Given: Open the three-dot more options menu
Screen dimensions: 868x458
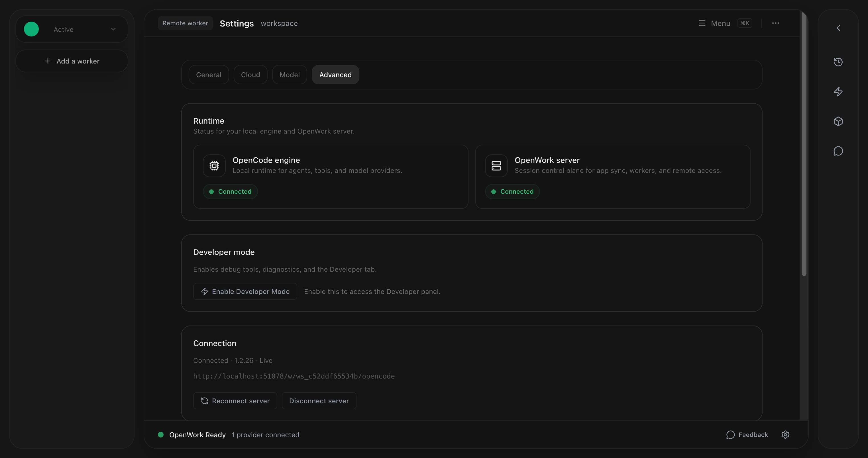Looking at the screenshot, I should coord(775,23).
